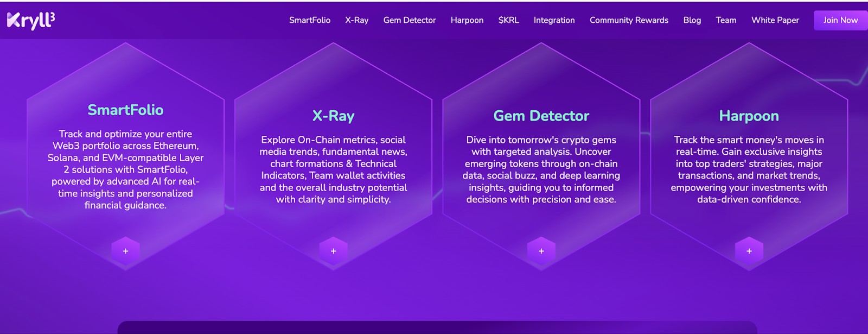
Task: Visit Community Rewards page
Action: pyautogui.click(x=629, y=20)
